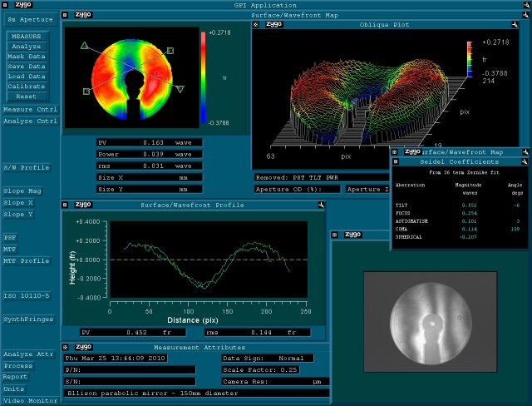Select the lower-right triangle slice marker
This screenshot has height=406, width=532.
(x=182, y=87)
